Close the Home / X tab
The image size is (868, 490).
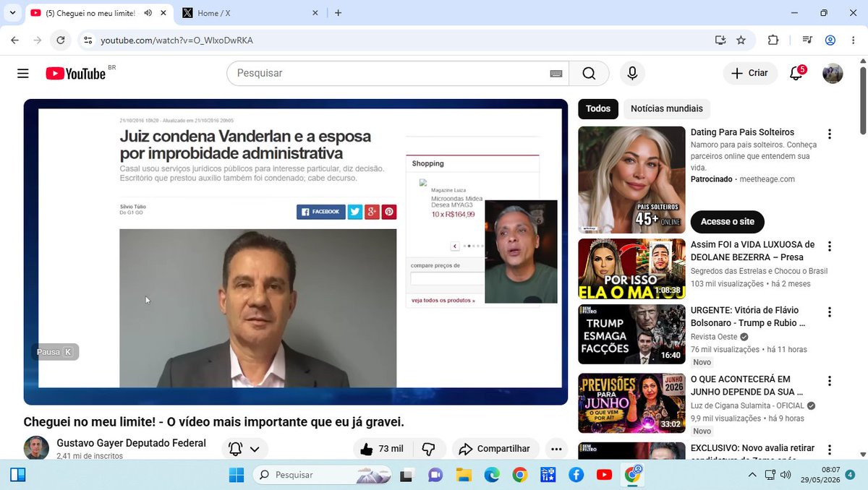point(315,13)
